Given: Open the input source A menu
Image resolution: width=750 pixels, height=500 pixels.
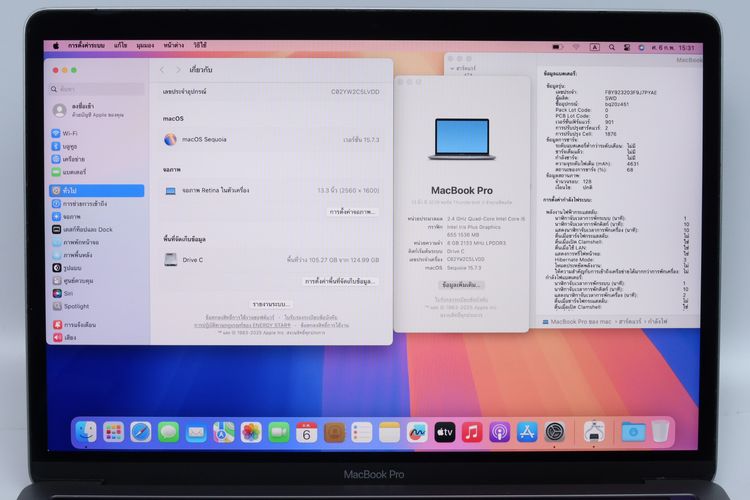Looking at the screenshot, I should coord(595,47).
